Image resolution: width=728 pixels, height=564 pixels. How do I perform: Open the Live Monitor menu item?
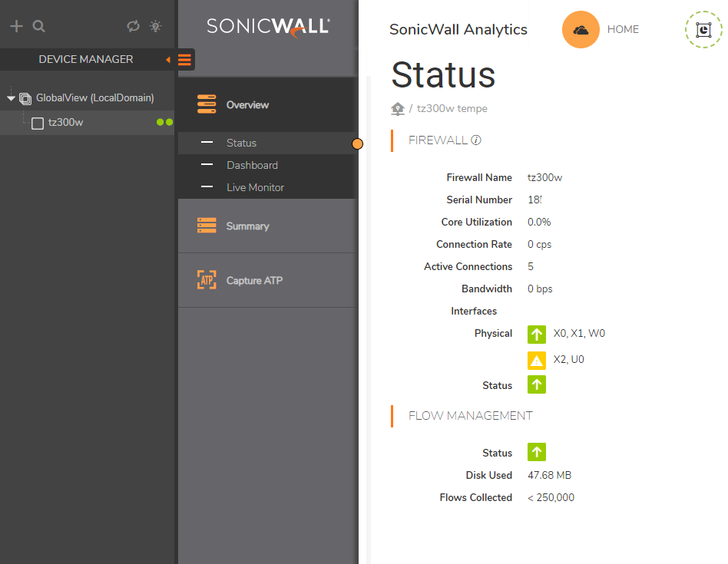(255, 187)
